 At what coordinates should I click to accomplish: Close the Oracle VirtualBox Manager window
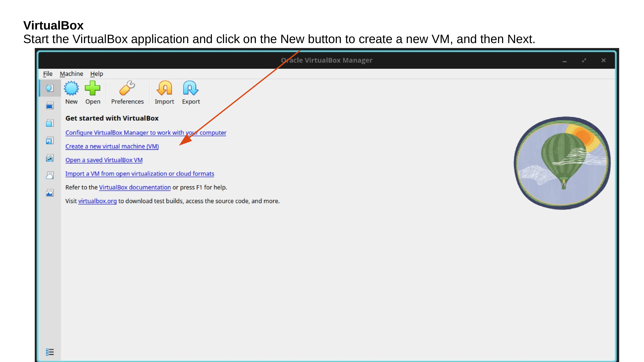pyautogui.click(x=604, y=60)
